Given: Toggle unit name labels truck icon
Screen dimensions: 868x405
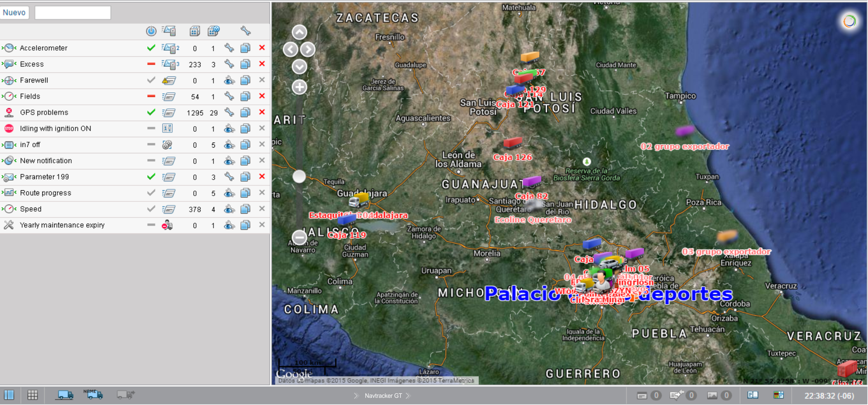Looking at the screenshot, I should pos(93,395).
